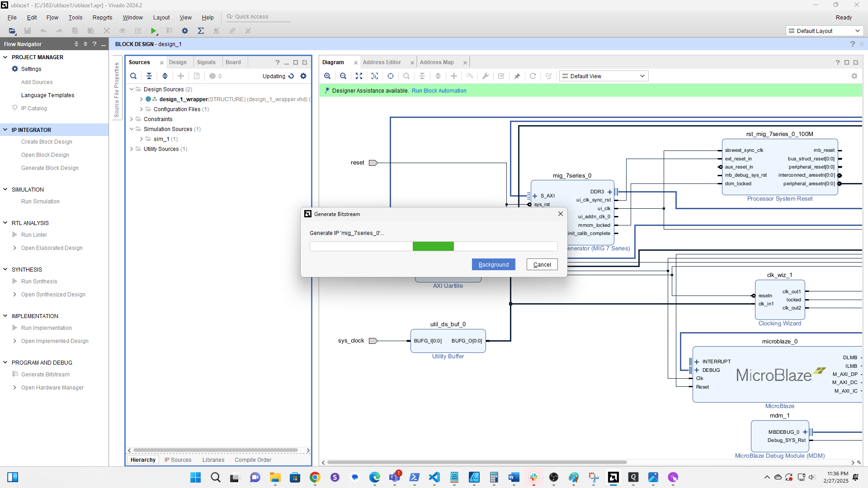868x488 pixels.
Task: Click the Zoom Fit diagram icon
Action: pos(359,76)
